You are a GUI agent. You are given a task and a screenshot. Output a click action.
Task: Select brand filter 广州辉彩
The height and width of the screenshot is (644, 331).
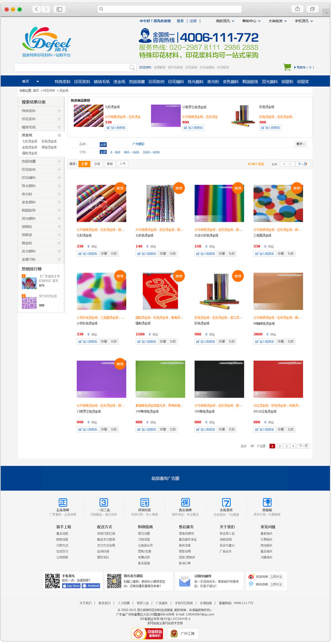[x=139, y=144]
